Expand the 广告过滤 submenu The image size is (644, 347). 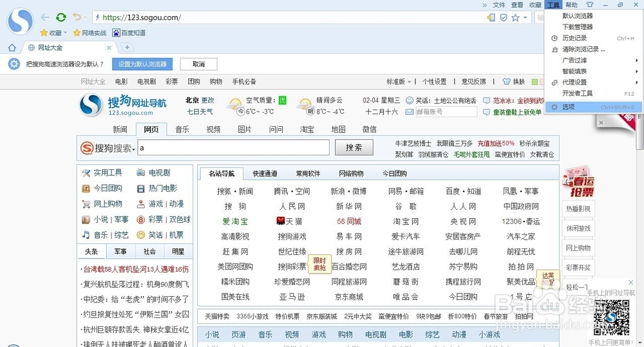point(593,61)
